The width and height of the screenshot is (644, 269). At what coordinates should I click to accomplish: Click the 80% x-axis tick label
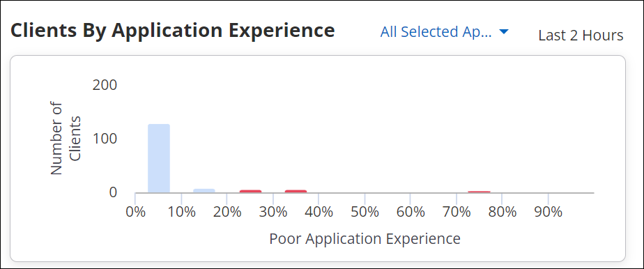coord(503,213)
